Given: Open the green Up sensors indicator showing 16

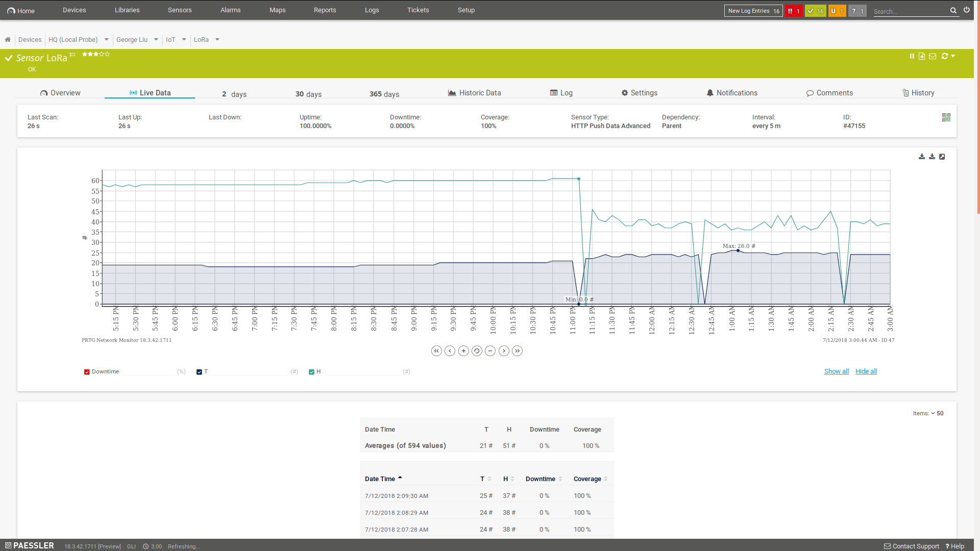Looking at the screenshot, I should [x=816, y=11].
